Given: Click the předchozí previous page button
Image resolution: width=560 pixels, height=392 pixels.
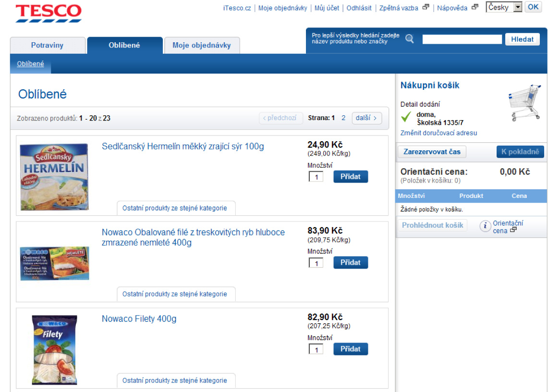Looking at the screenshot, I should click(x=280, y=118).
